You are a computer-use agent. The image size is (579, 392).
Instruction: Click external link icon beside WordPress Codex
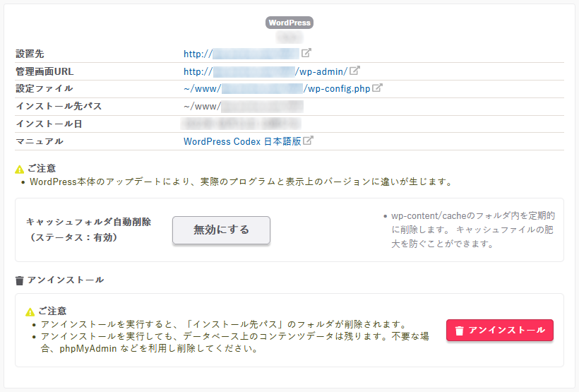pos(308,141)
